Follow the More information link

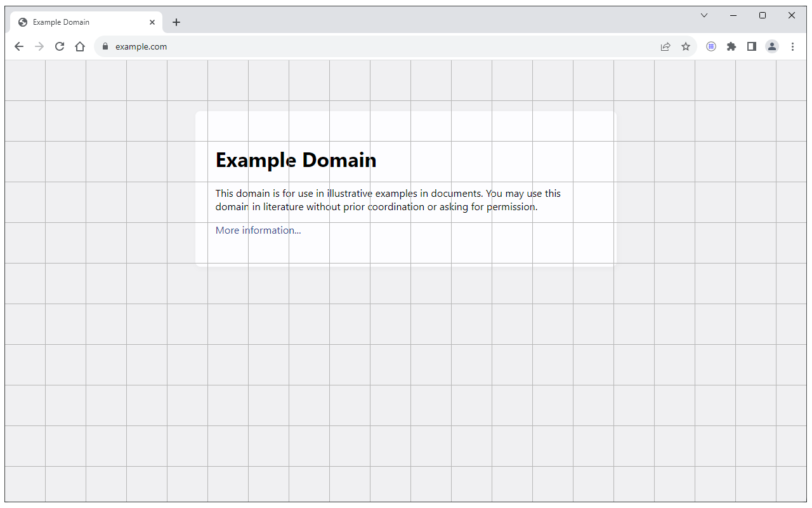[x=258, y=230]
